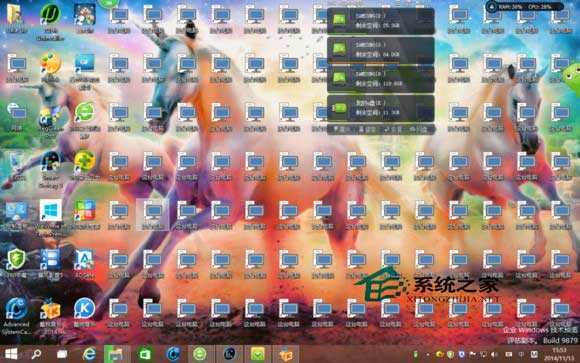Select the highlighted This PC desktop icon
Image resolution: width=580 pixels, height=363 pixels.
point(152,215)
